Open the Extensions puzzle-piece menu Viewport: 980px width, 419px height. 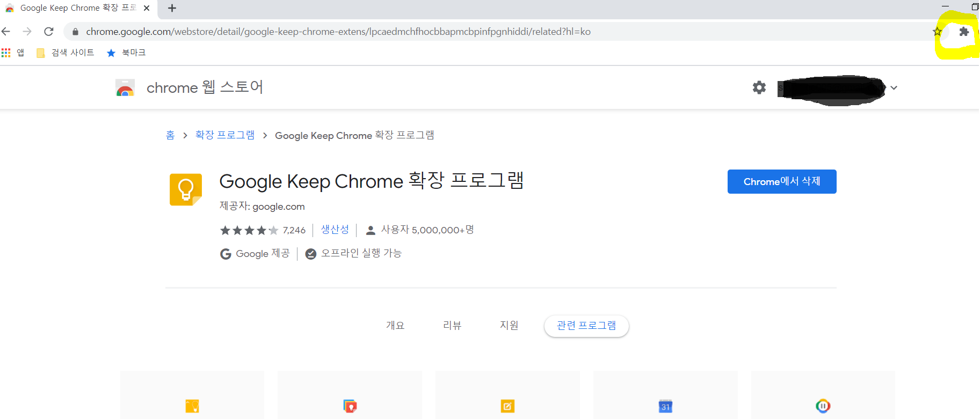point(964,32)
